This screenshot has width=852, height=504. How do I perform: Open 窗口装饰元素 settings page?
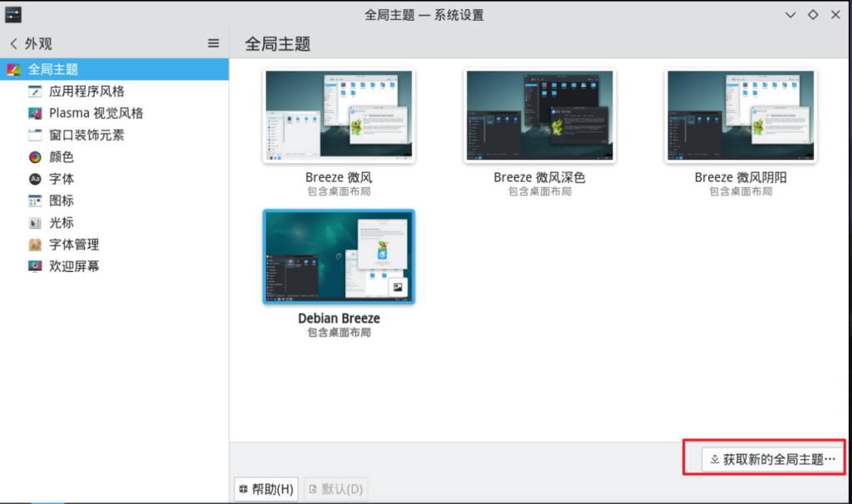click(x=114, y=135)
